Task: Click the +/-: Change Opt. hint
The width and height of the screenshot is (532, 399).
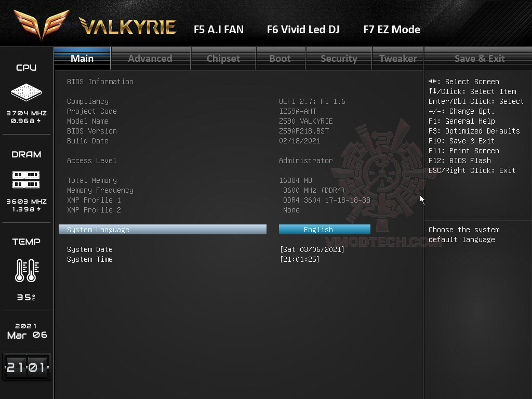Action: [x=461, y=111]
